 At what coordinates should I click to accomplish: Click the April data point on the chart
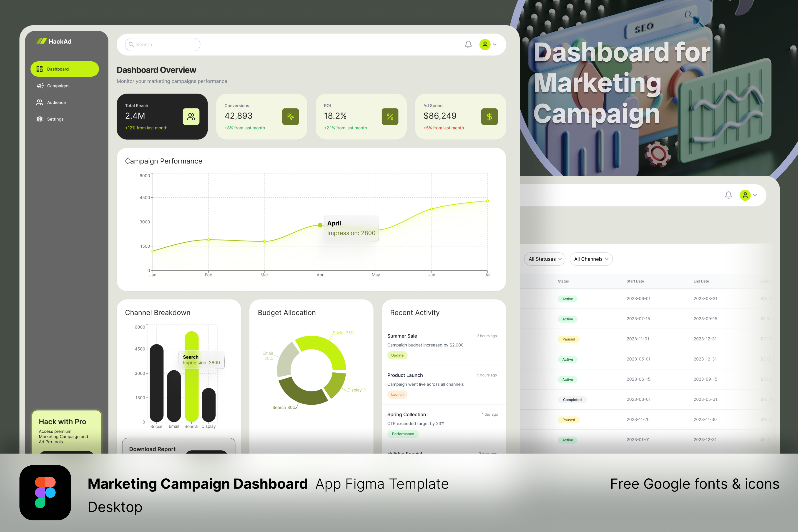320,225
